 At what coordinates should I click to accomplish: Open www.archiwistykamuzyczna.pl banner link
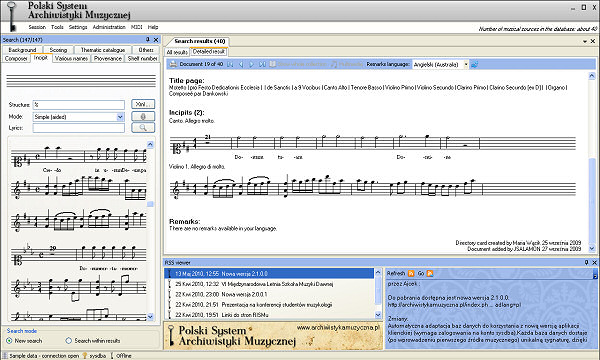click(x=338, y=327)
